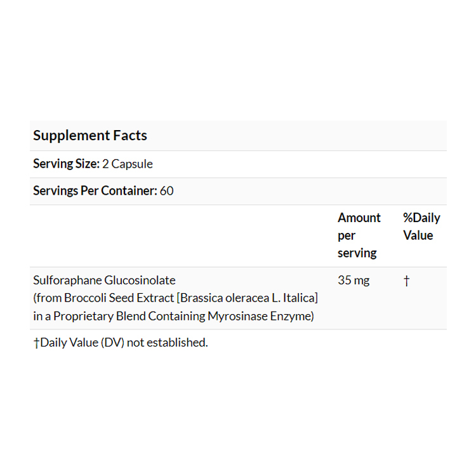476x476 pixels.
Task: Click the word 'serving' in the Amount header
Action: [x=357, y=253]
